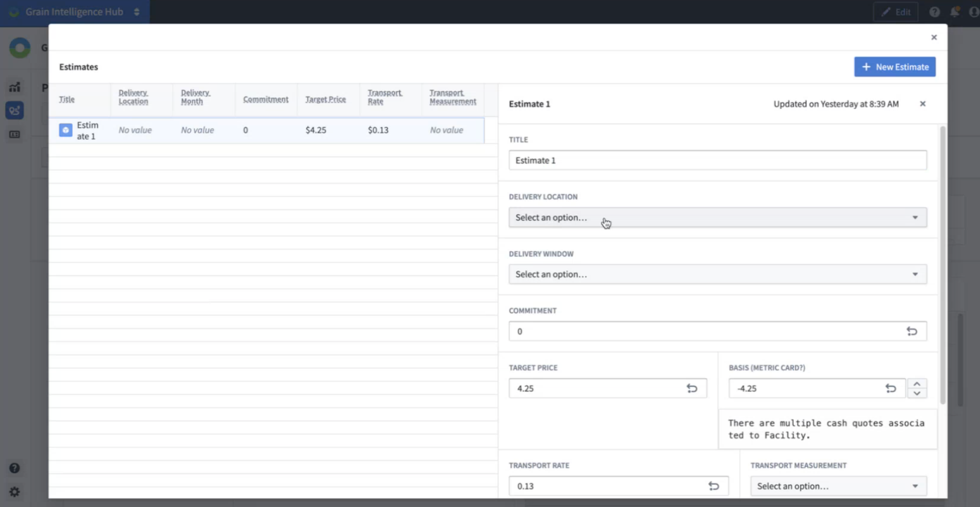Click the New Estimate button
Viewport: 980px width, 507px height.
[x=894, y=67]
